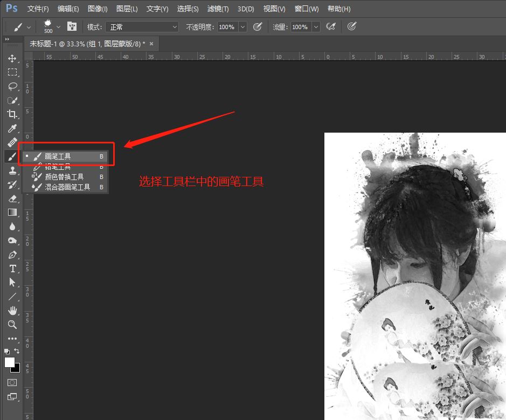Click the flow 100% input field
Image resolution: width=506 pixels, height=420 pixels.
[x=301, y=27]
